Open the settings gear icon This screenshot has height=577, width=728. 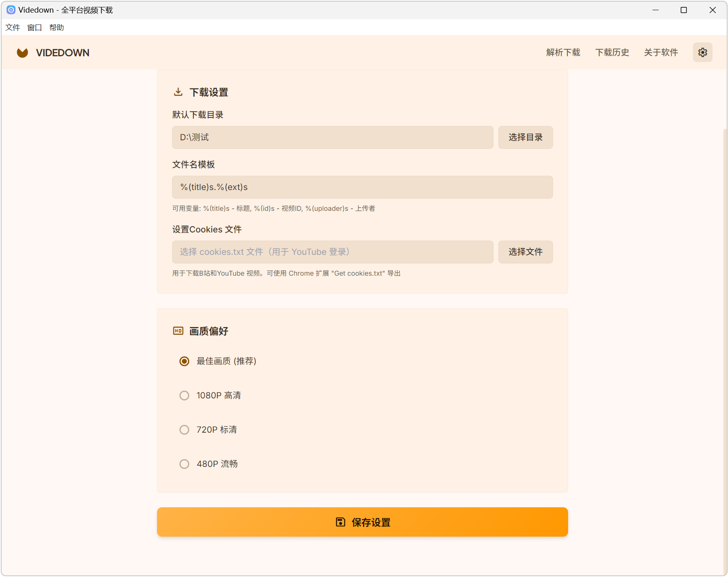[x=702, y=52]
